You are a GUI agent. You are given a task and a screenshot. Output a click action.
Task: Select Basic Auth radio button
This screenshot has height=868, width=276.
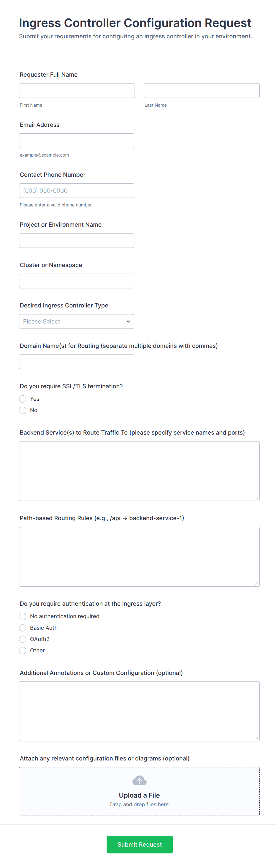pyautogui.click(x=23, y=628)
